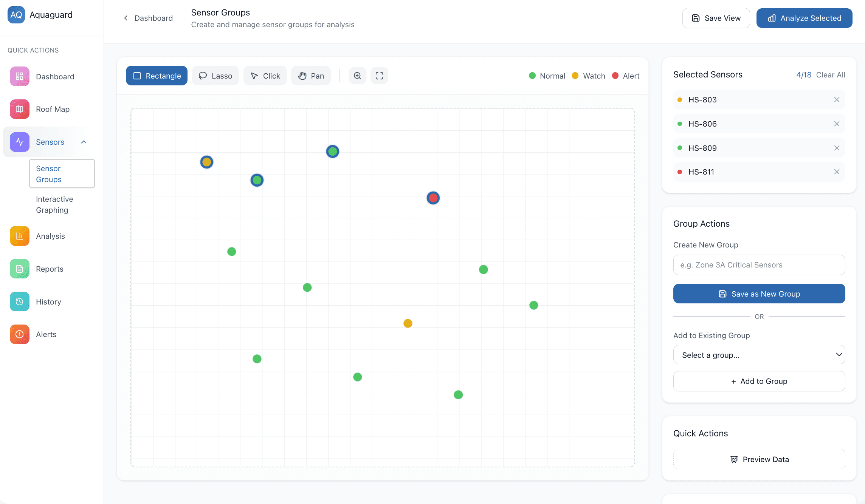Click the zoom in magnifier icon
Image resolution: width=865 pixels, height=504 pixels.
click(x=357, y=76)
